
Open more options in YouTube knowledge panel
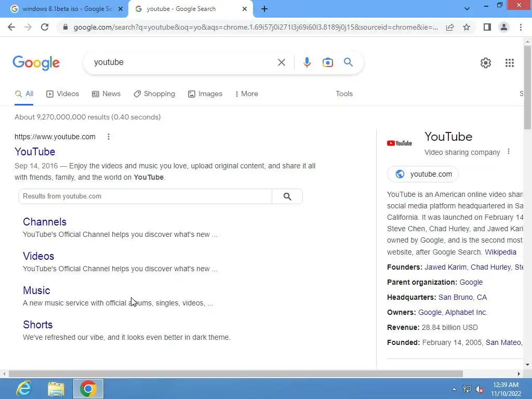click(x=508, y=152)
